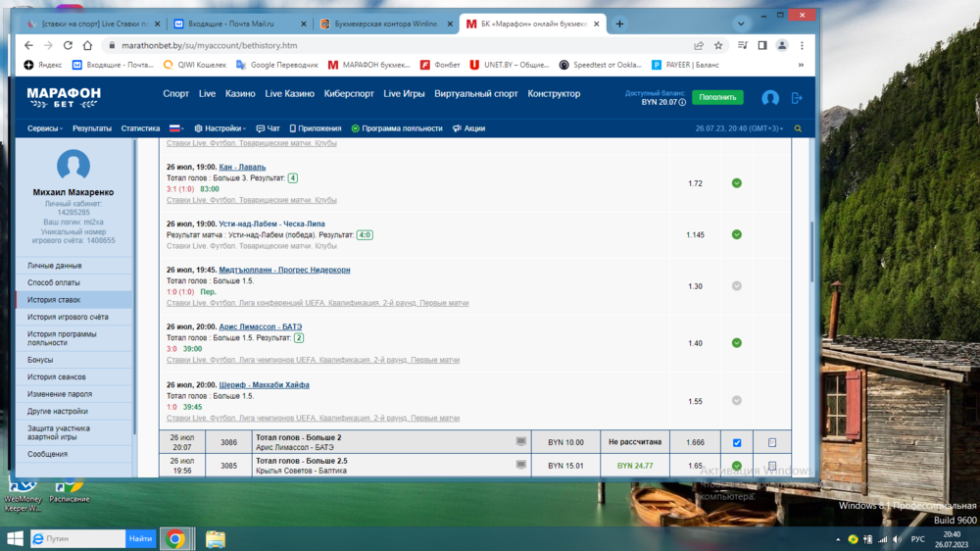The image size is (980, 551).
Task: Click the monitor icon in the Крылья Советов row
Action: pos(521,465)
